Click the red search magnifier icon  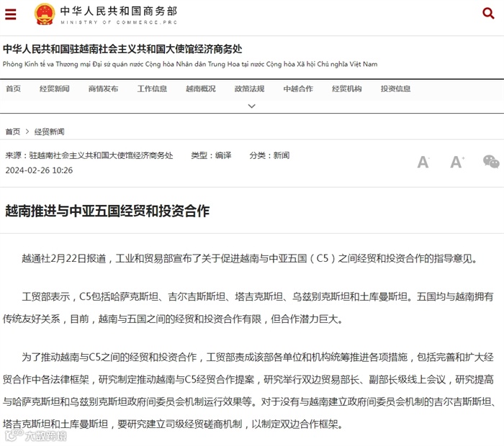click(x=488, y=13)
